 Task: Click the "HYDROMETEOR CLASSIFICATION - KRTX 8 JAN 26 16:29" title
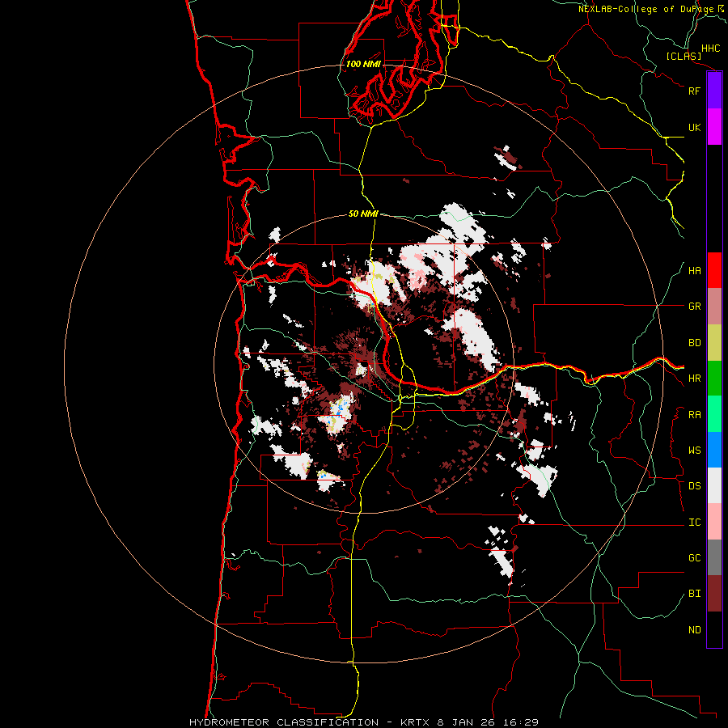click(363, 722)
